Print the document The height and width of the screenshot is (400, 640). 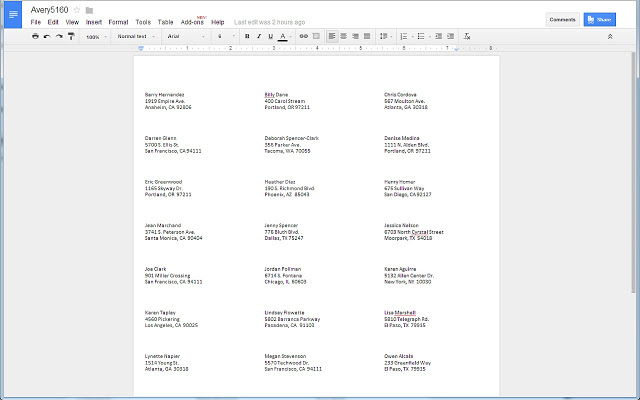click(x=36, y=36)
